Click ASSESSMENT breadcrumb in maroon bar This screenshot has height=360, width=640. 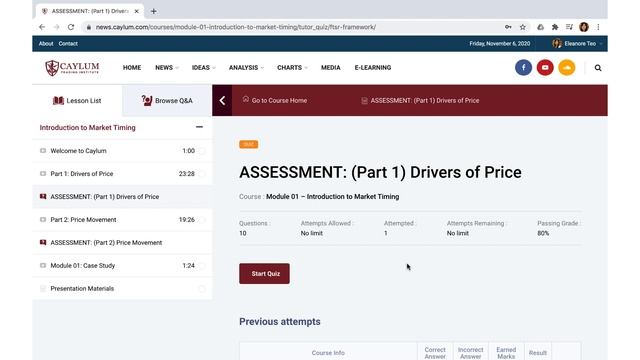[x=420, y=100]
